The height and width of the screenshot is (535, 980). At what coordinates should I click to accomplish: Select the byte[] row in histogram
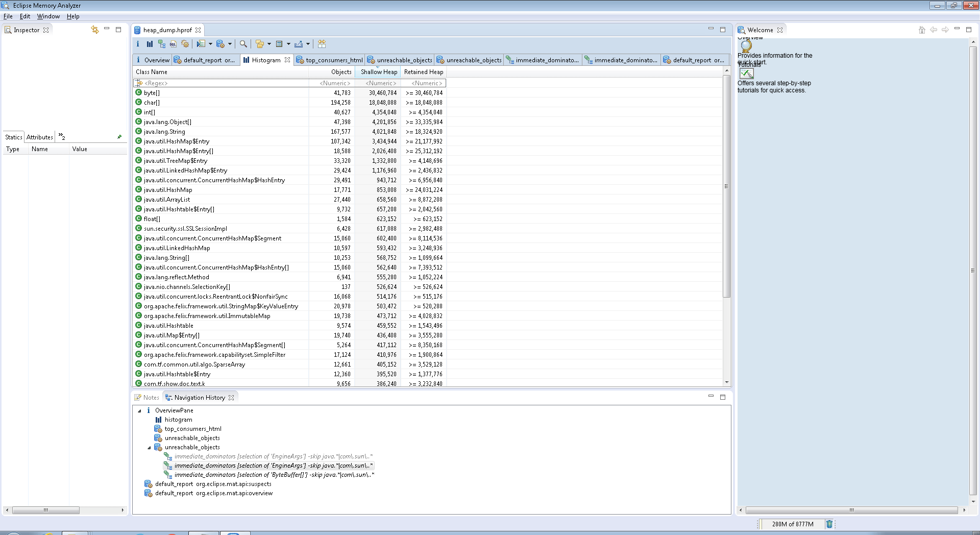pyautogui.click(x=289, y=93)
